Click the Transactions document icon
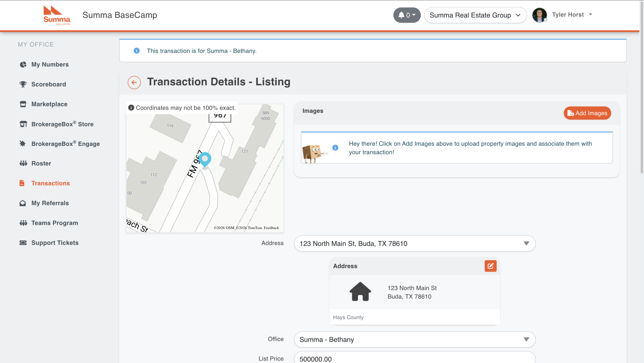Screen dimensions: 644x363 [x=22, y=183]
